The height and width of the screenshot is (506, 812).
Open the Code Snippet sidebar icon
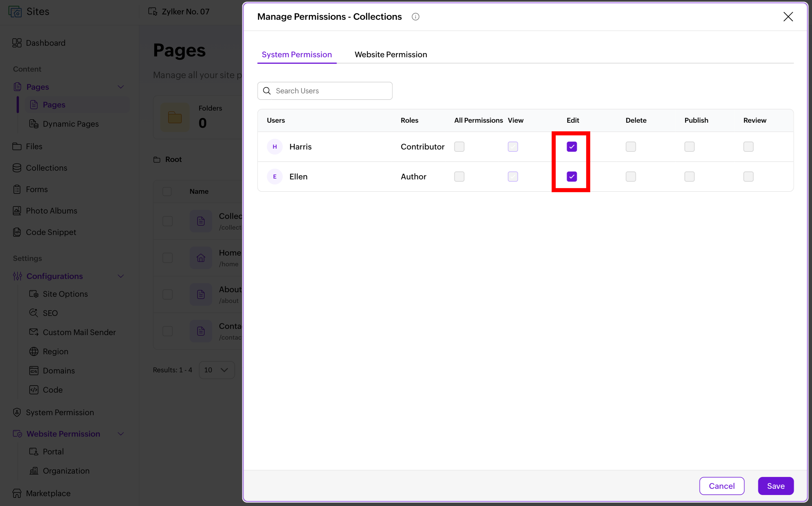click(x=17, y=232)
